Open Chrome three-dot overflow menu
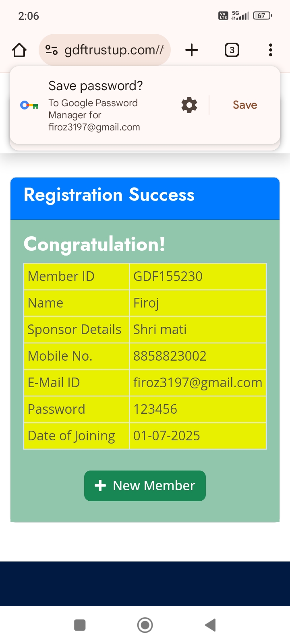Viewport: 290px width, 644px height. point(271,50)
